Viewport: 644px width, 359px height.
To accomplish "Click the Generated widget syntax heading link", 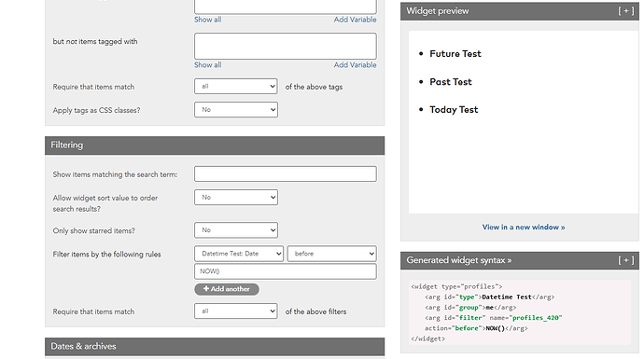I will [459, 260].
